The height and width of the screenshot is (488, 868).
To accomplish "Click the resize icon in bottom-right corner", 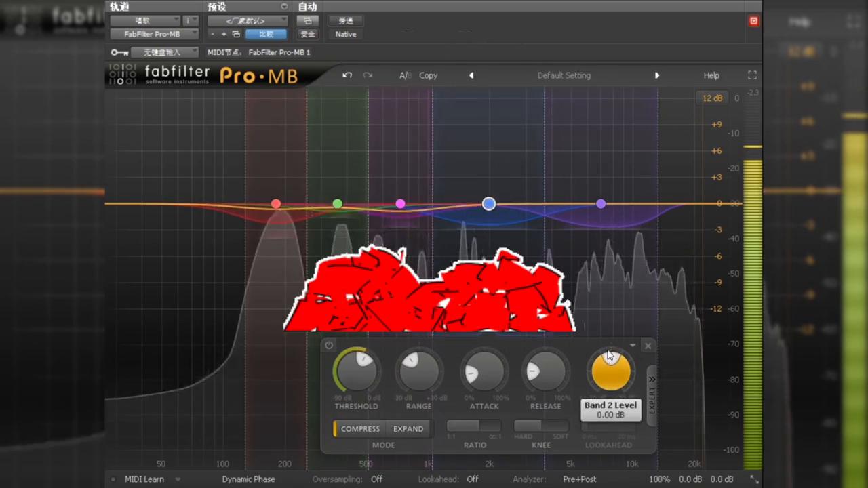I will click(x=753, y=479).
